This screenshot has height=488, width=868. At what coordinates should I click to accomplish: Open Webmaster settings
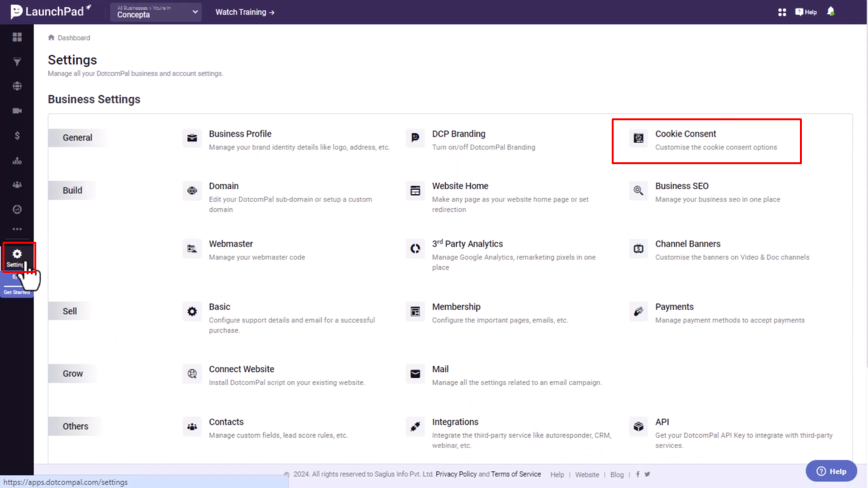click(231, 244)
